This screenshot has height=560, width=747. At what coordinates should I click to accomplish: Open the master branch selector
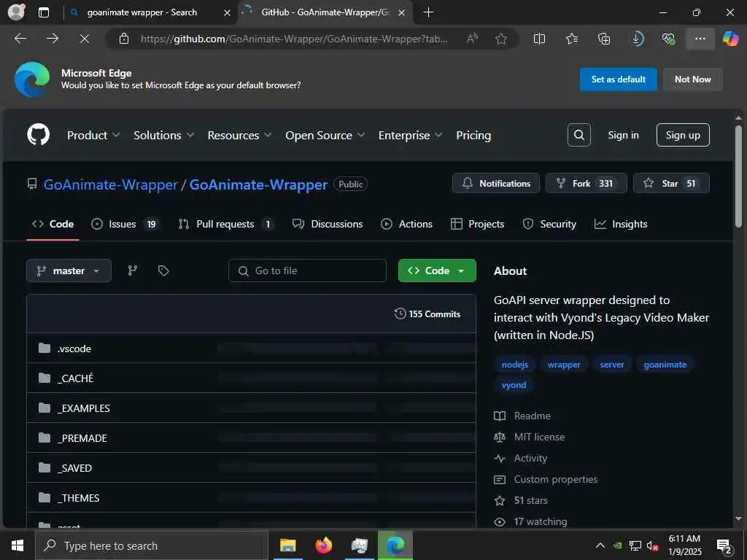click(69, 271)
